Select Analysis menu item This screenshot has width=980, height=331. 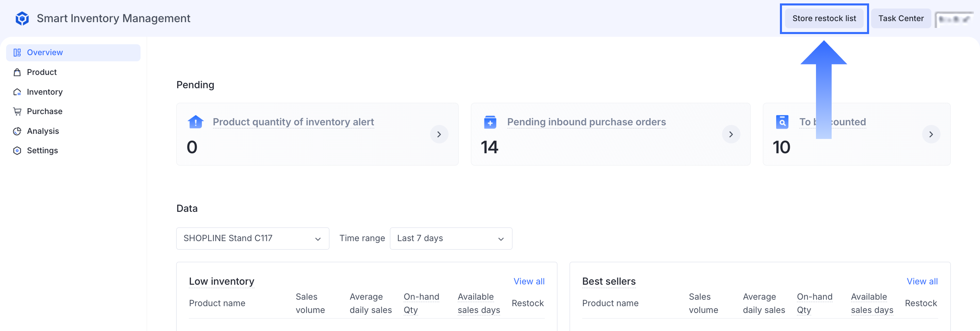point(43,131)
